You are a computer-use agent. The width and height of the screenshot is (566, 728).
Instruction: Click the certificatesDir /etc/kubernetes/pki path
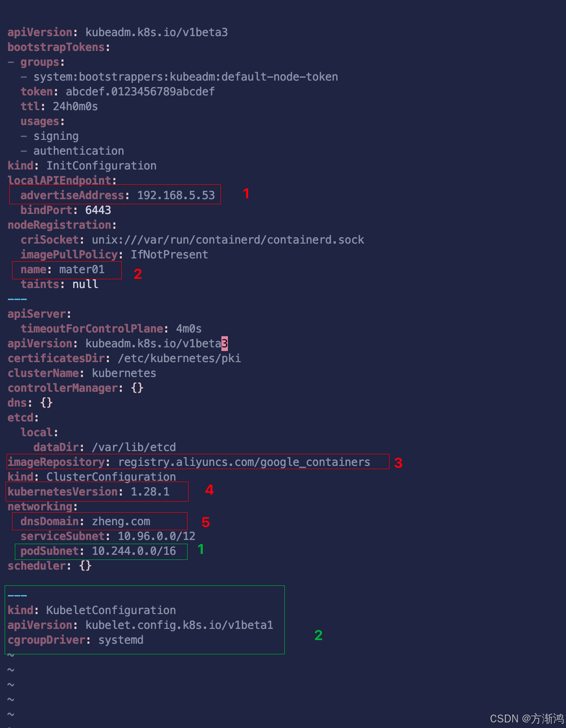179,358
